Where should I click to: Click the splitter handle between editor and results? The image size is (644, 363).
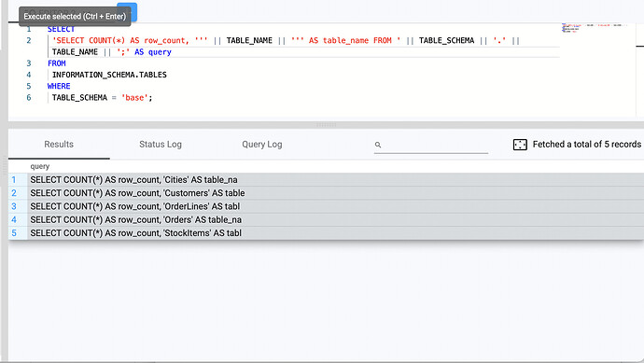pyautogui.click(x=326, y=124)
